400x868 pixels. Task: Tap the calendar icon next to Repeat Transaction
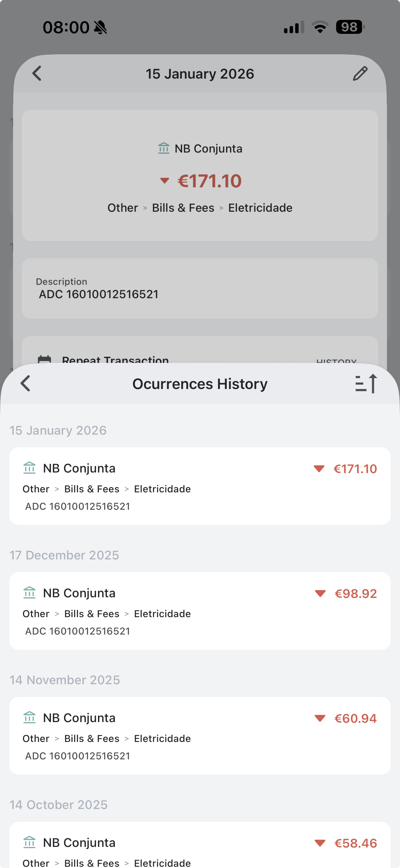45,359
